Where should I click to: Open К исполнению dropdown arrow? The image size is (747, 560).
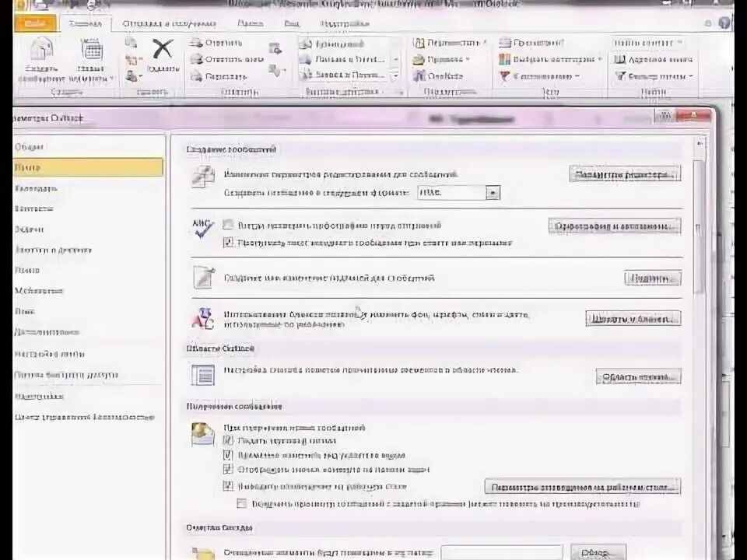click(x=577, y=76)
